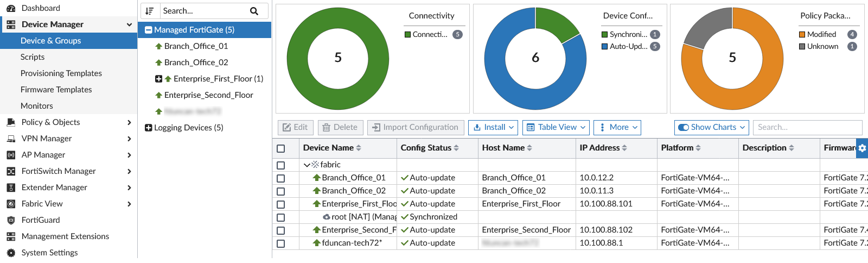Toggle the Show Charts switch
This screenshot has width=868, height=263.
(x=683, y=127)
